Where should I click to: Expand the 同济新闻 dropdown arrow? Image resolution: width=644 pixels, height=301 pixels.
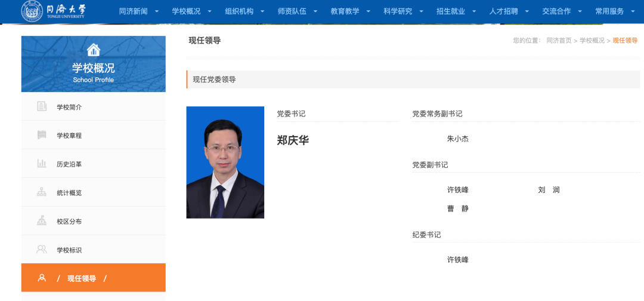[156, 11]
